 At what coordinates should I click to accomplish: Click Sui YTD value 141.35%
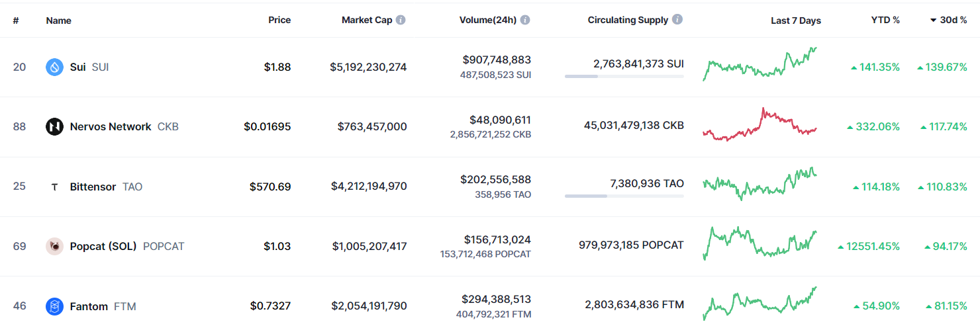click(875, 67)
